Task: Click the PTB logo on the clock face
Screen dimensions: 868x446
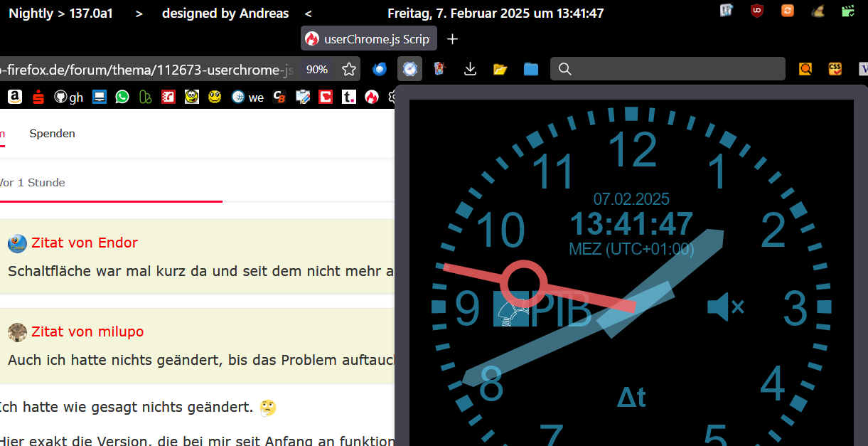Action: [x=542, y=309]
